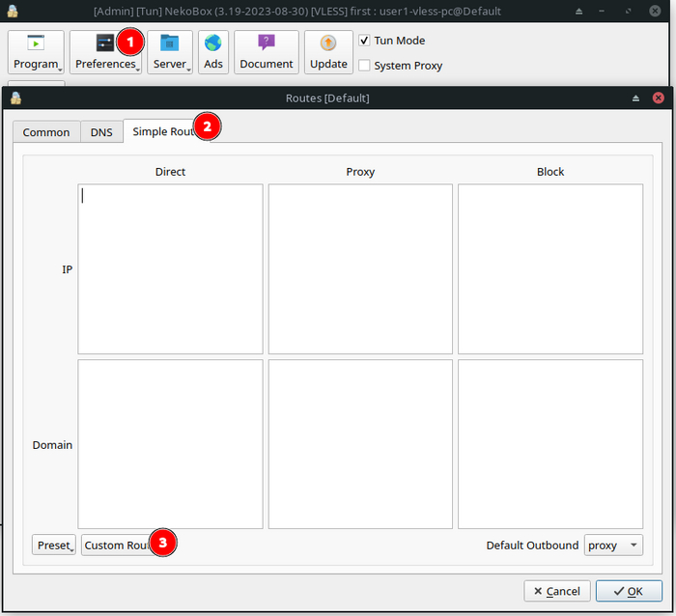Expand the Default Outbound proxy dropdown

click(x=613, y=546)
